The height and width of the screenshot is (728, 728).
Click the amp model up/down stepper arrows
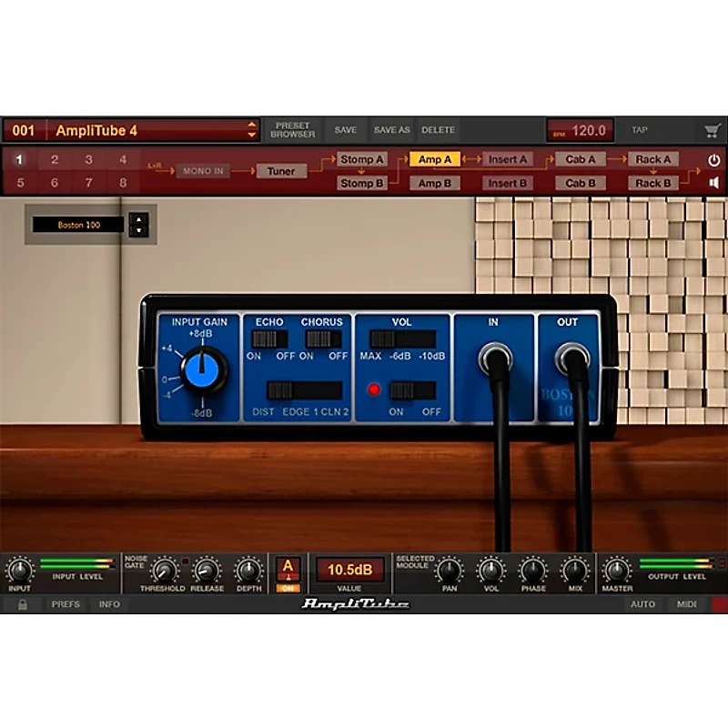138,225
